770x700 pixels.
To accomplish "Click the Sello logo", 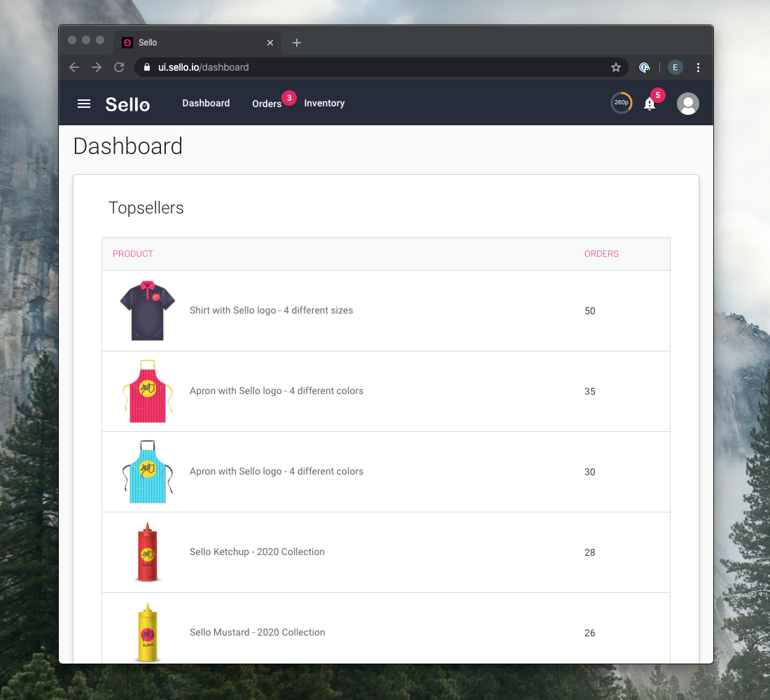I will pyautogui.click(x=127, y=104).
